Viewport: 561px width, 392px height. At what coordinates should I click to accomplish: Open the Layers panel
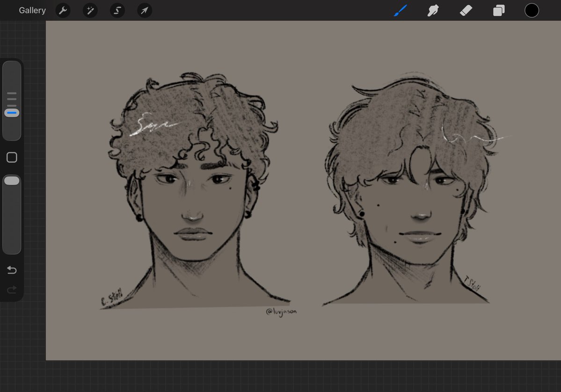(x=499, y=10)
